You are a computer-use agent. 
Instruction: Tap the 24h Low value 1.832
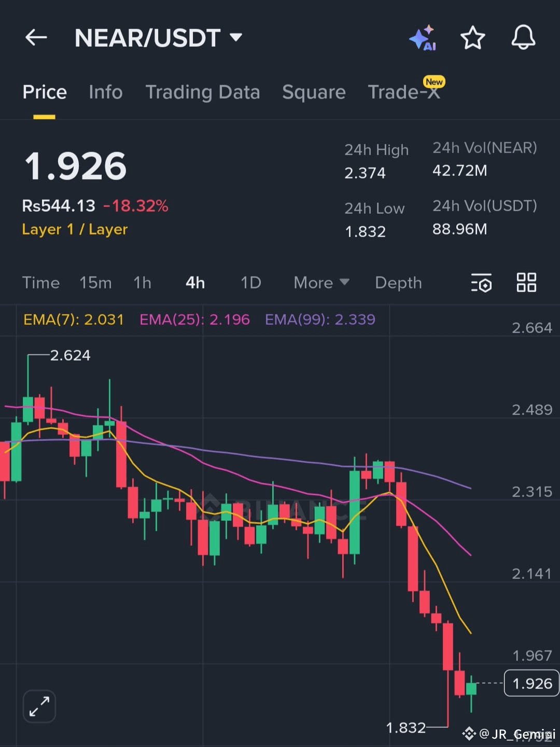(366, 231)
